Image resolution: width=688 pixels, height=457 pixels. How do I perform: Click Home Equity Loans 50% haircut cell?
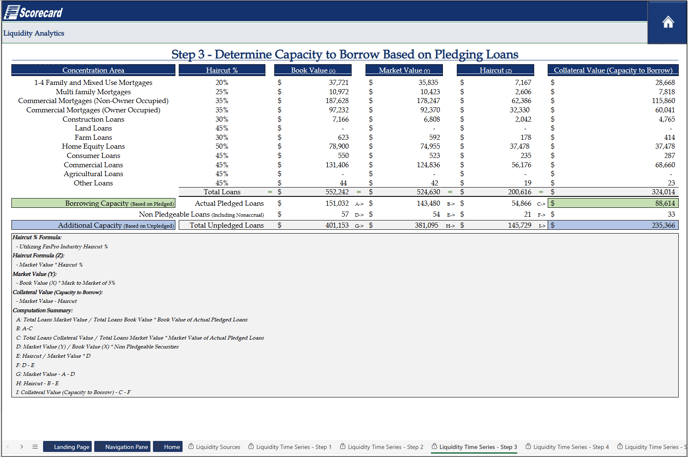click(222, 146)
